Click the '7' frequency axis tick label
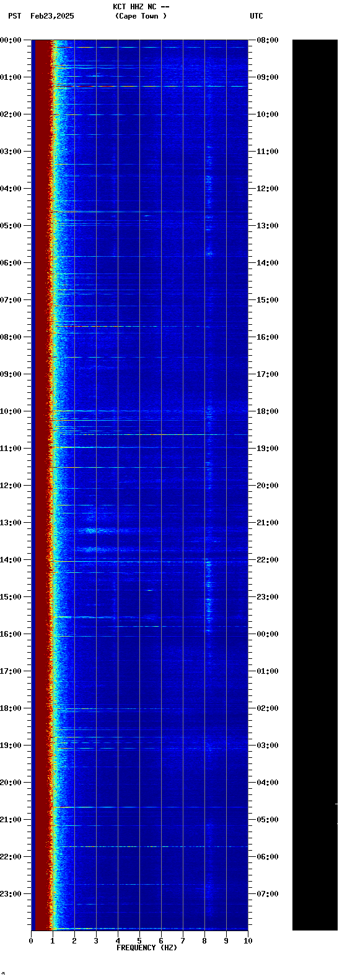The image size is (342, 980). [183, 941]
